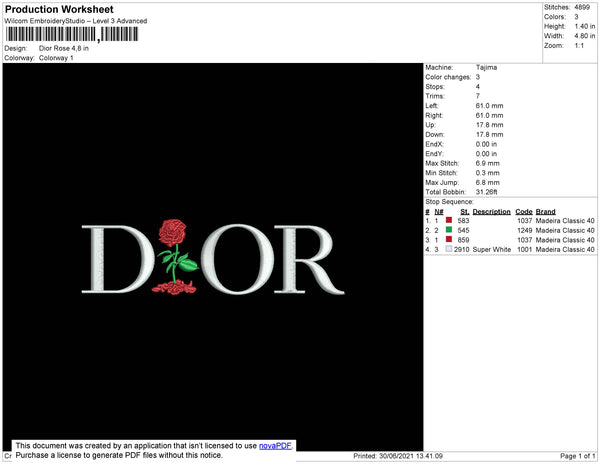This screenshot has height=464, width=600.
Task: Click the 'Stop Sequence:' label
Action: (449, 202)
